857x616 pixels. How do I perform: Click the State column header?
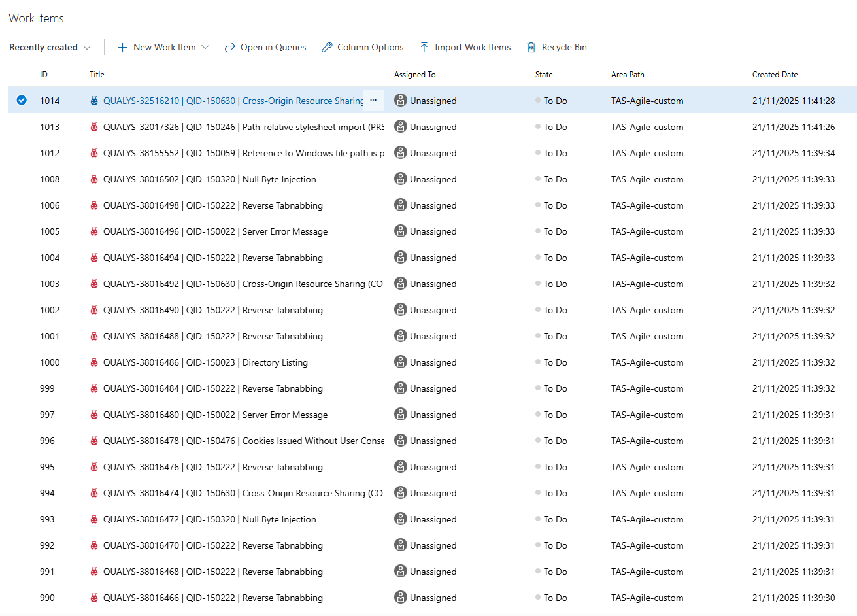pos(544,75)
